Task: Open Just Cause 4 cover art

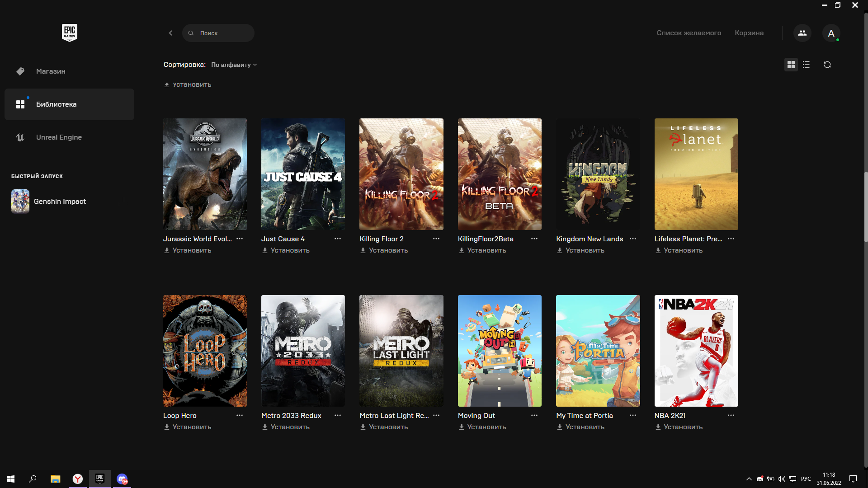Action: pyautogui.click(x=303, y=174)
